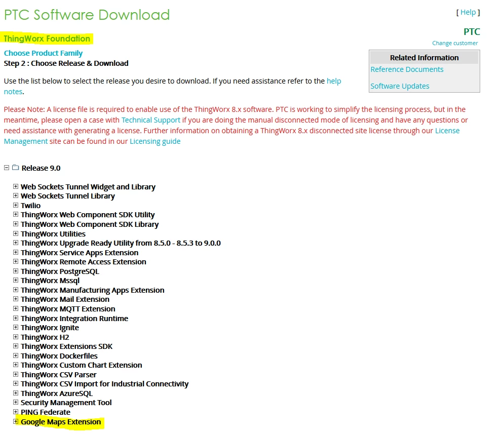The height and width of the screenshot is (434, 504).
Task: Expand the ThingWorx Utilities entry
Action: click(15, 233)
